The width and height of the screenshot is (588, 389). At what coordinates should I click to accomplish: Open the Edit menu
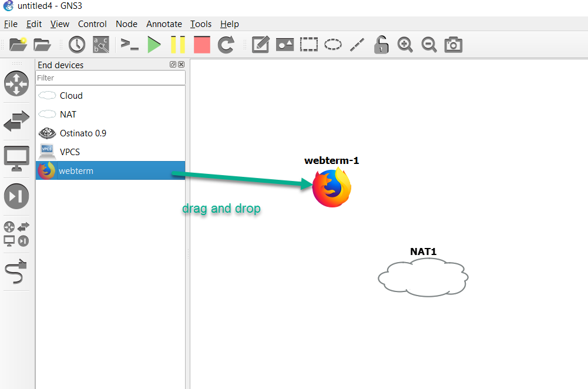tap(33, 24)
